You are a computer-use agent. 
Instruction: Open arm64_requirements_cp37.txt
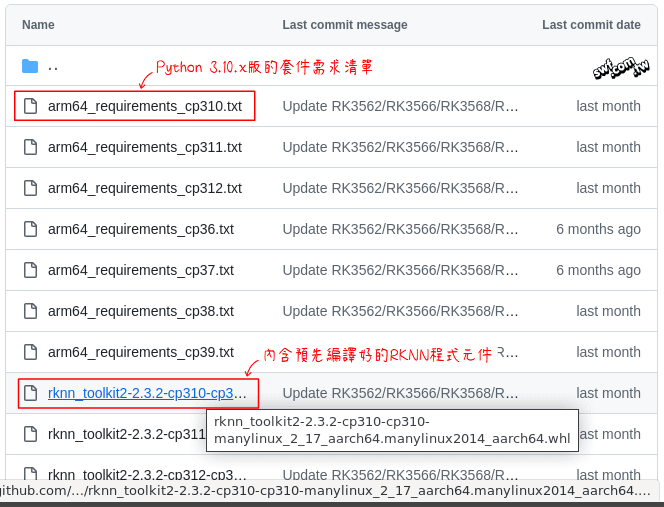coord(141,270)
